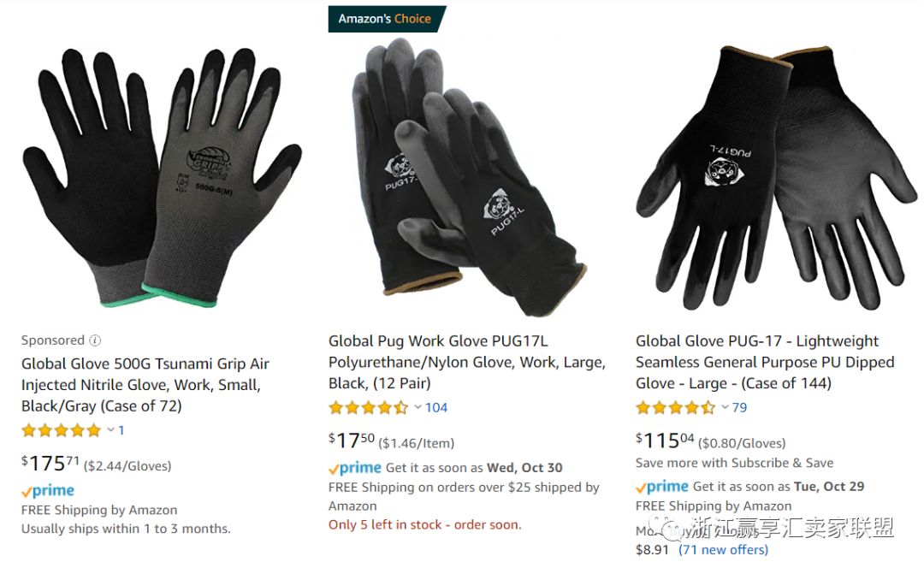The height and width of the screenshot is (568, 924).
Task: Click the star rating of the PUG17L 12 Pair glove
Action: pos(368,407)
